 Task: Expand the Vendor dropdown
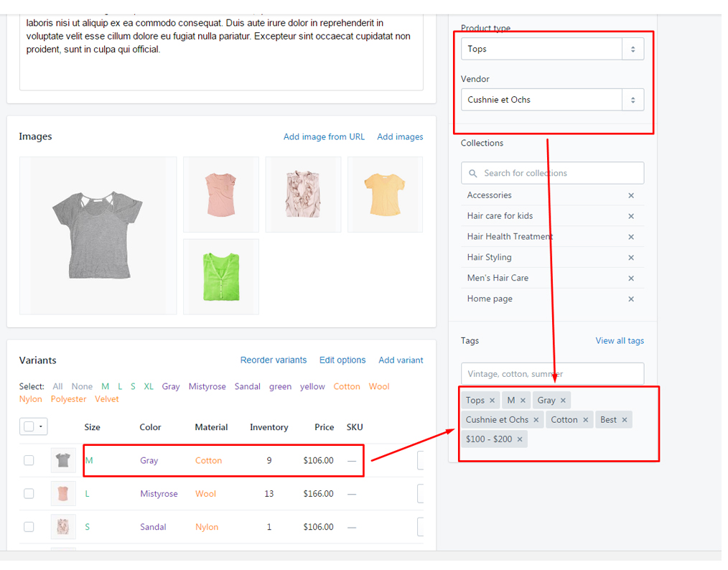click(x=552, y=100)
